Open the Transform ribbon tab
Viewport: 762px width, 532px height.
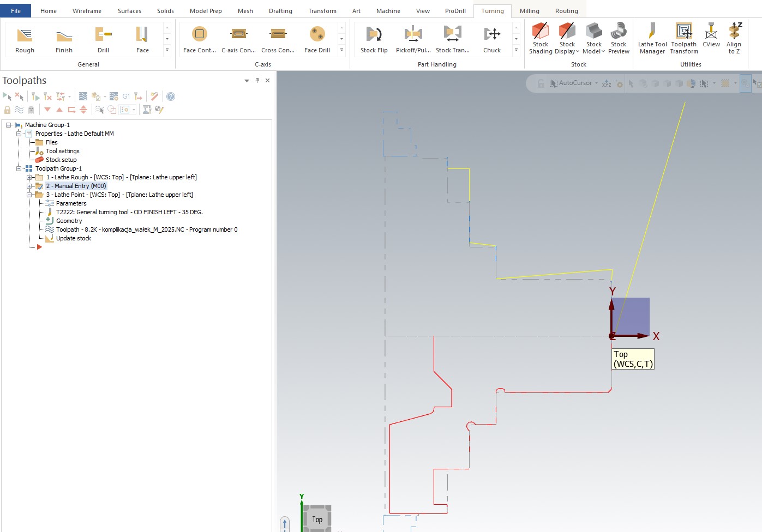point(322,11)
